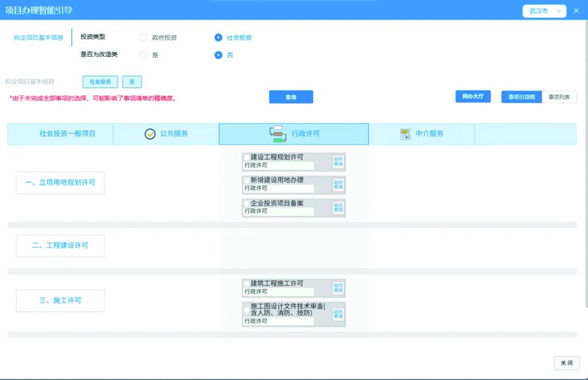Click 站内查询 icon on 建筑工程施工许可 card
This screenshot has width=588, height=380.
[338, 287]
